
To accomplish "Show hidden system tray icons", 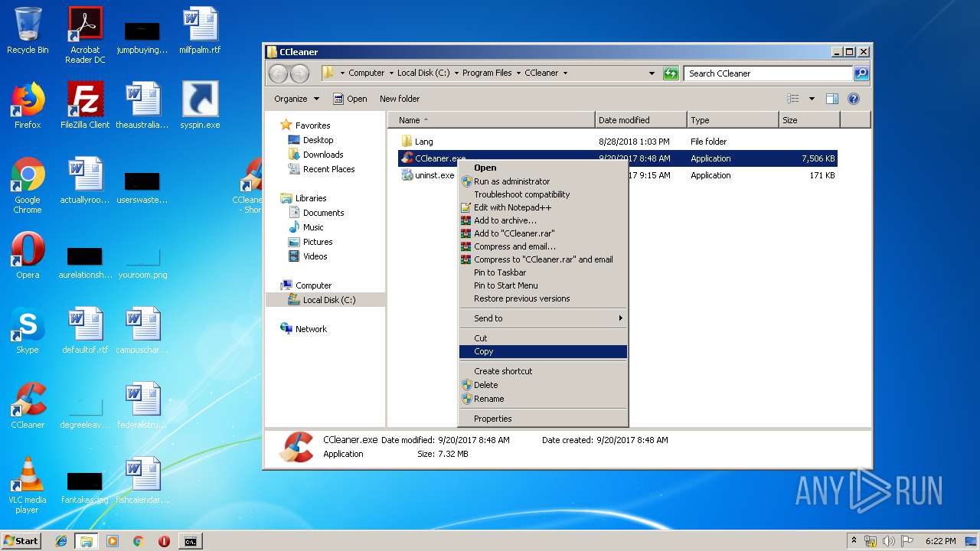I will [x=854, y=541].
